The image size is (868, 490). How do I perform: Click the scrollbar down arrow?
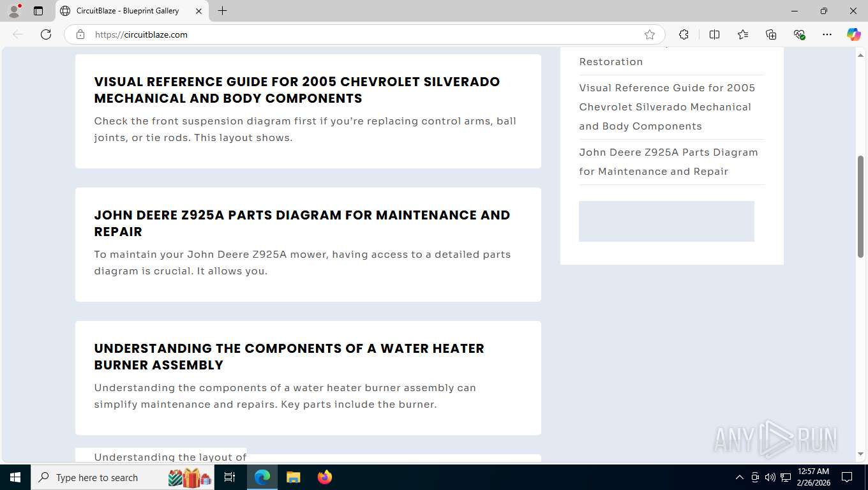860,454
